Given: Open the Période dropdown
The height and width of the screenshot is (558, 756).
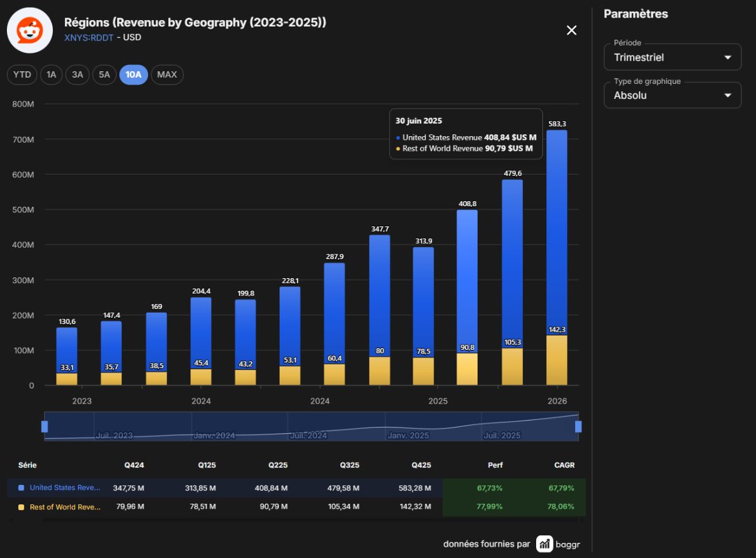Looking at the screenshot, I should (x=673, y=57).
